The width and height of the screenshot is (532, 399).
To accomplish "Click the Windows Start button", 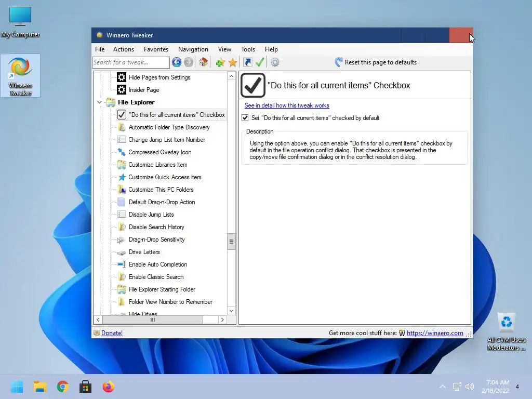I will (x=17, y=387).
